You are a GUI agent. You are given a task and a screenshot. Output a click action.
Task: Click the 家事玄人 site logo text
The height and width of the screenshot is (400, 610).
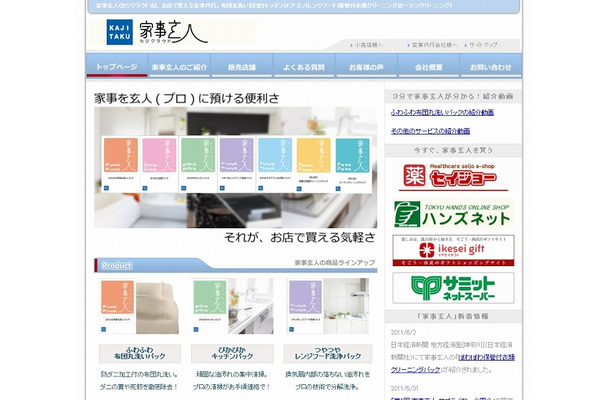click(x=173, y=32)
